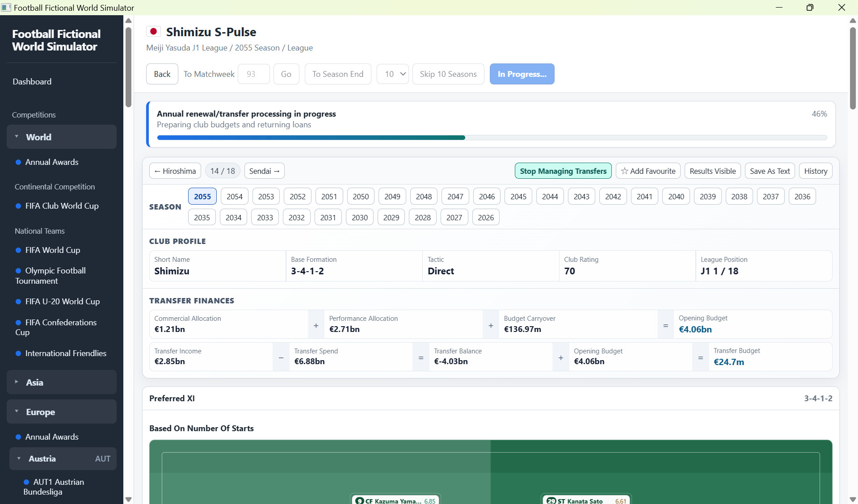This screenshot has height=504, width=858.
Task: Click the Back button
Action: point(162,74)
